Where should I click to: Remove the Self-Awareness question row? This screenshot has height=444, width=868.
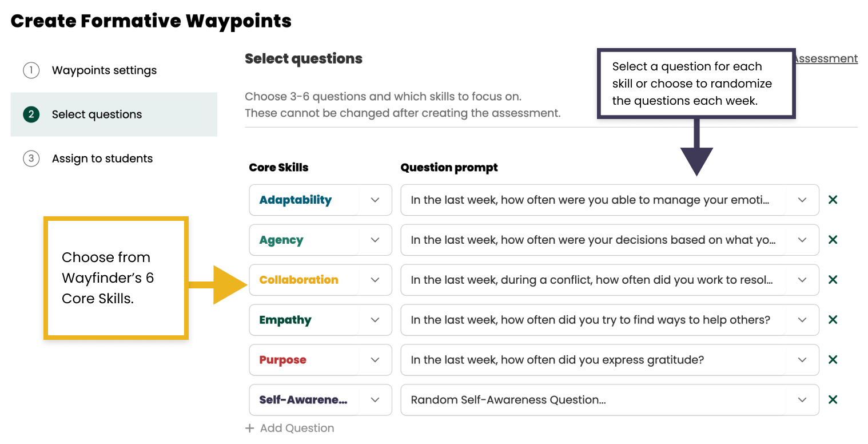coord(833,400)
